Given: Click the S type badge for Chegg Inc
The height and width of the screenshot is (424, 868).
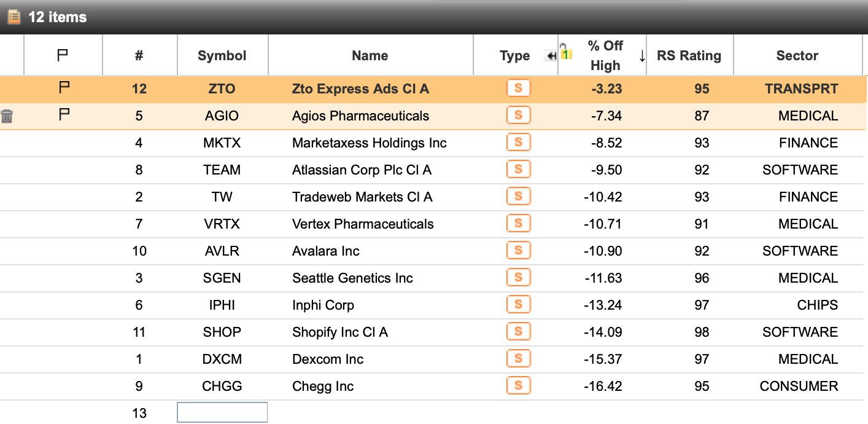Looking at the screenshot, I should pyautogui.click(x=518, y=386).
